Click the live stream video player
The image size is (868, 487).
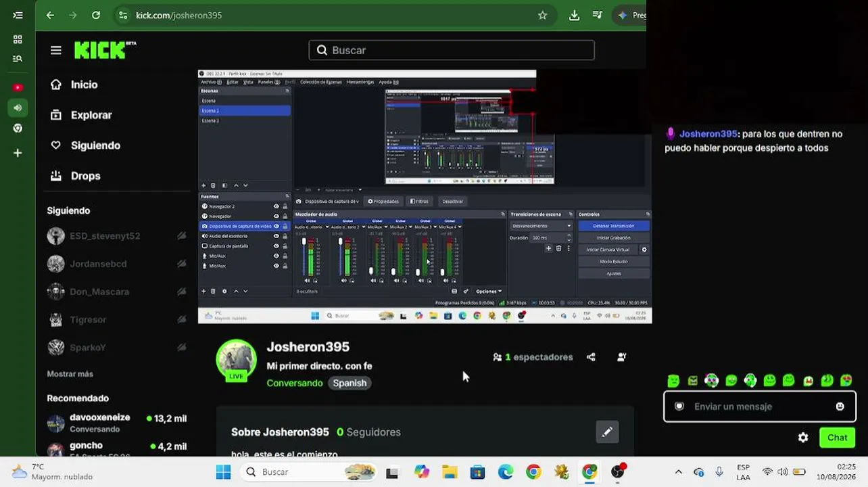pos(425,196)
